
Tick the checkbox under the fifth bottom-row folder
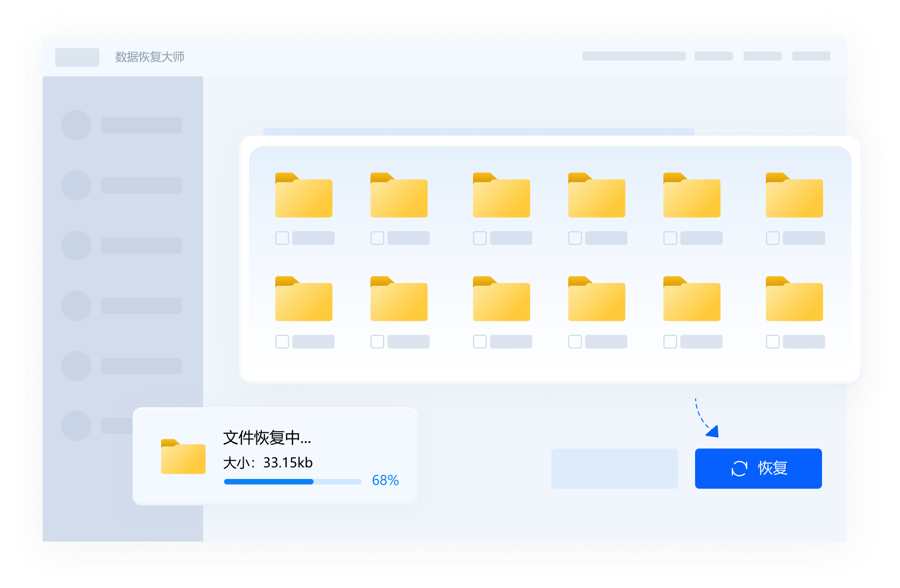(670, 342)
